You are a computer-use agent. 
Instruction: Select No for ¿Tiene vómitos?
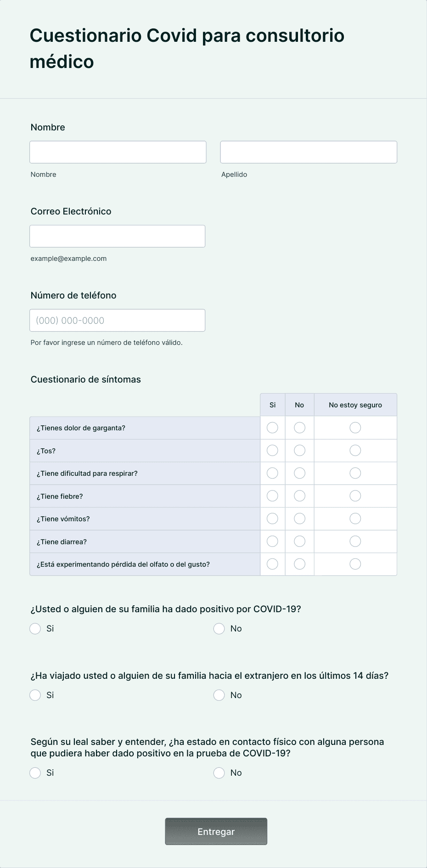coord(299,519)
